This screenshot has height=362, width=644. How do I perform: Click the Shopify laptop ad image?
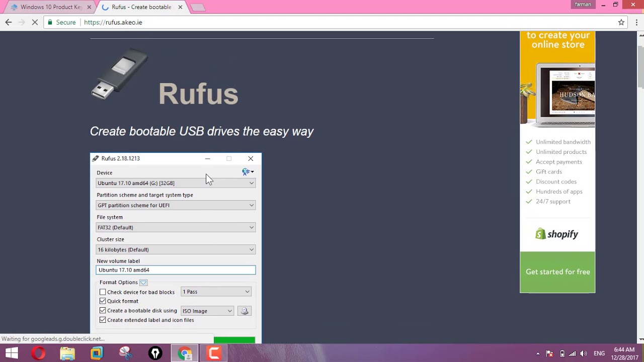tap(557, 94)
